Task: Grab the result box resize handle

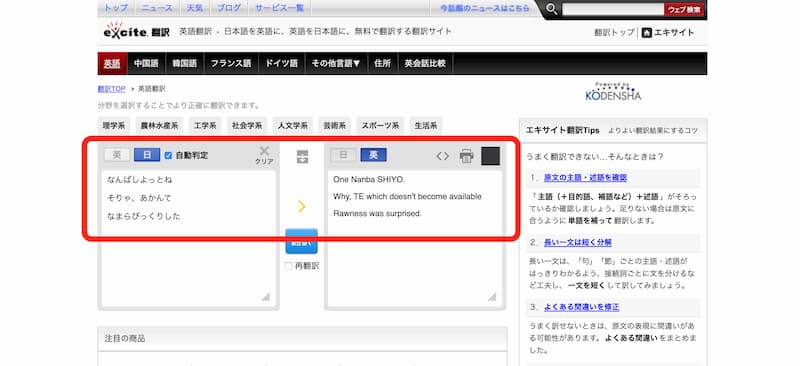Action: (x=492, y=297)
